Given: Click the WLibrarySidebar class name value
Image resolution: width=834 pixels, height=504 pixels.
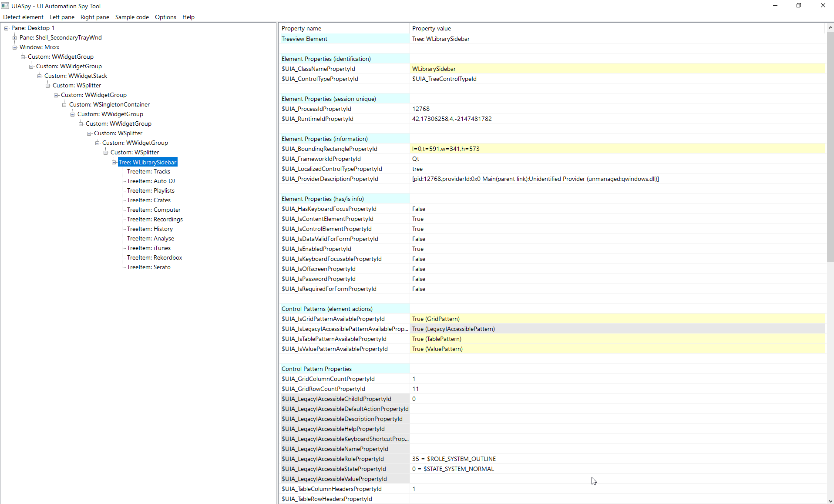Looking at the screenshot, I should (x=434, y=69).
